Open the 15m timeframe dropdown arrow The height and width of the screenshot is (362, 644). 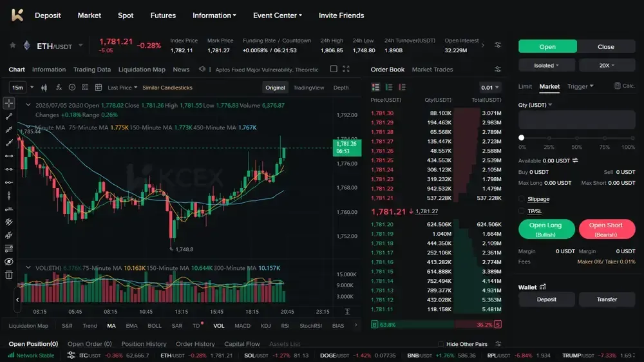tap(32, 88)
